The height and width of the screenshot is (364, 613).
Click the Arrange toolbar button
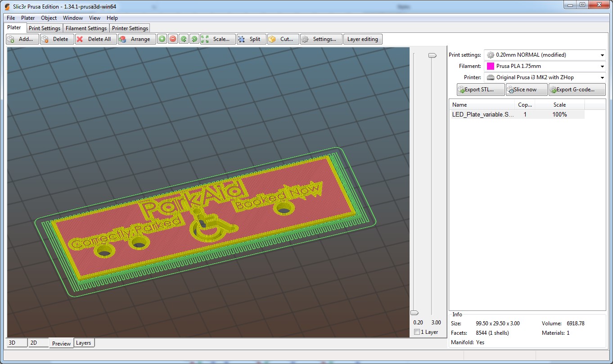(x=137, y=39)
